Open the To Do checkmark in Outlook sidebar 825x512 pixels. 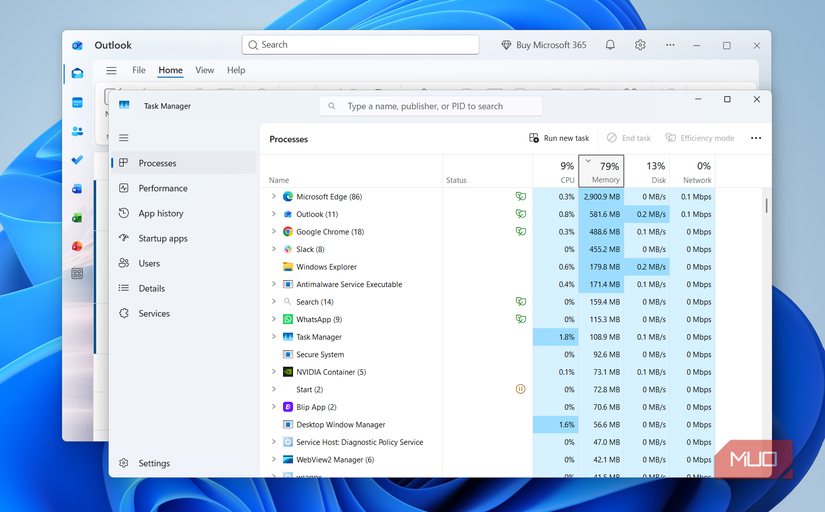click(x=77, y=159)
